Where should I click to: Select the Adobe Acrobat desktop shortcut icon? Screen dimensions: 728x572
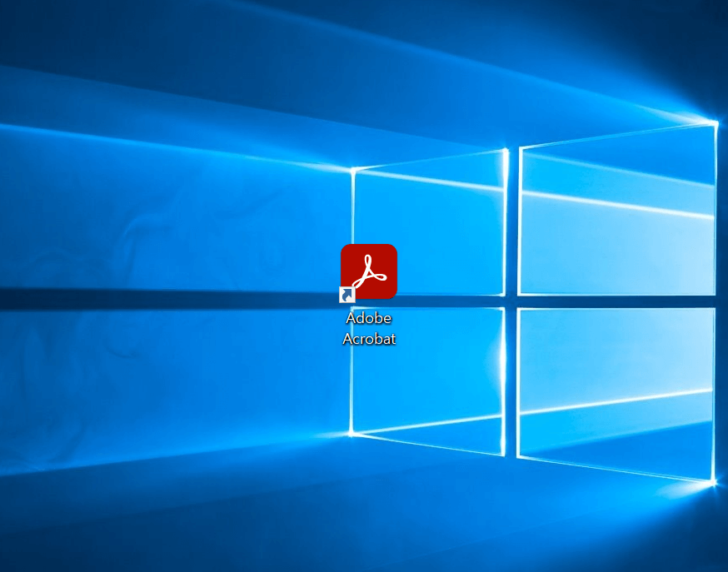tap(369, 272)
